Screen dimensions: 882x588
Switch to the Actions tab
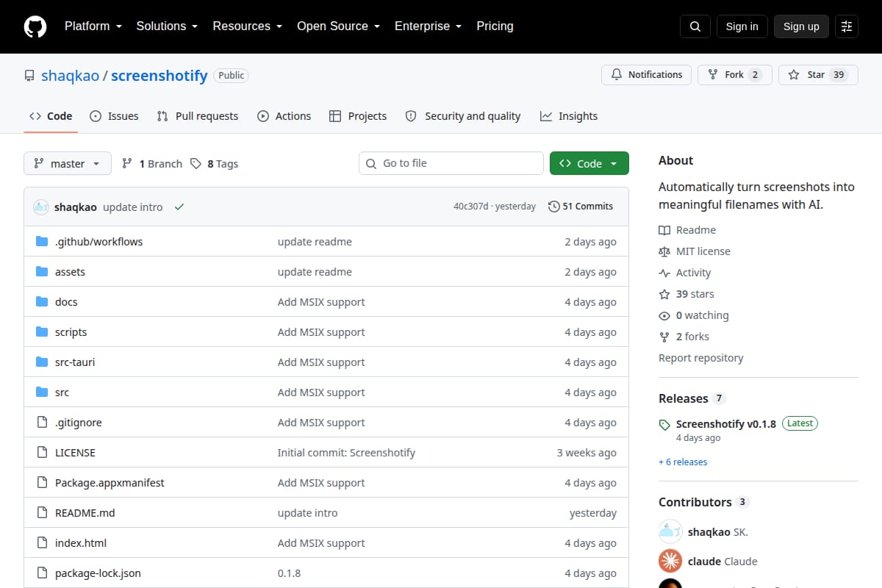click(x=284, y=116)
